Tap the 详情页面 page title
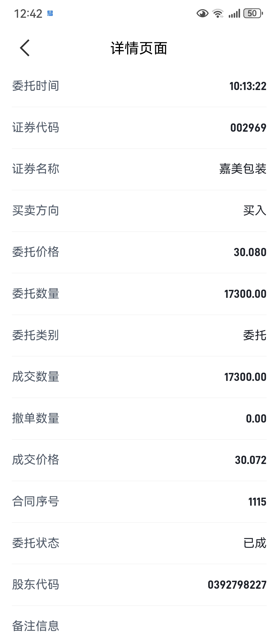 coord(139,48)
